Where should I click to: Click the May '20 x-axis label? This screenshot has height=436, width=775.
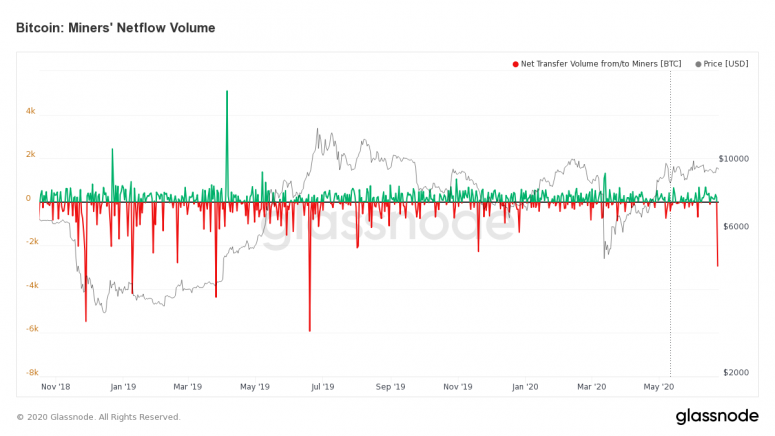[658, 387]
